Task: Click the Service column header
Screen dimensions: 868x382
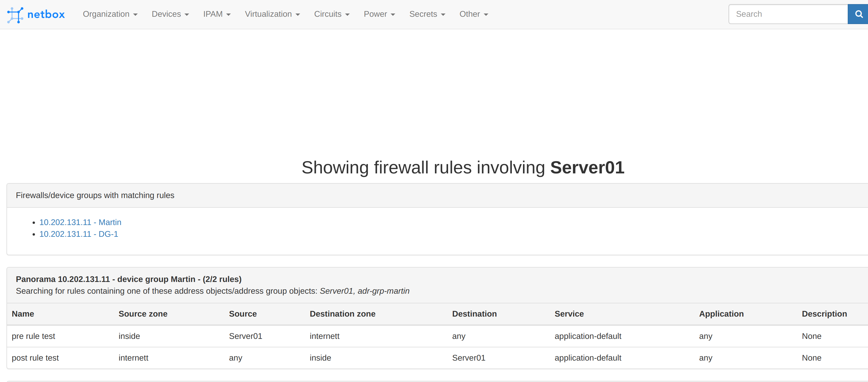Action: click(569, 314)
